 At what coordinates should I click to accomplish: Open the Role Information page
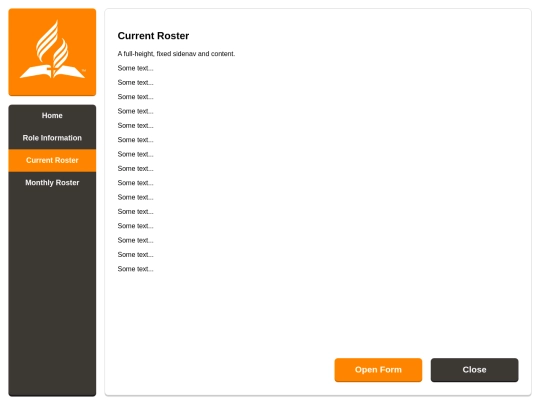52,138
